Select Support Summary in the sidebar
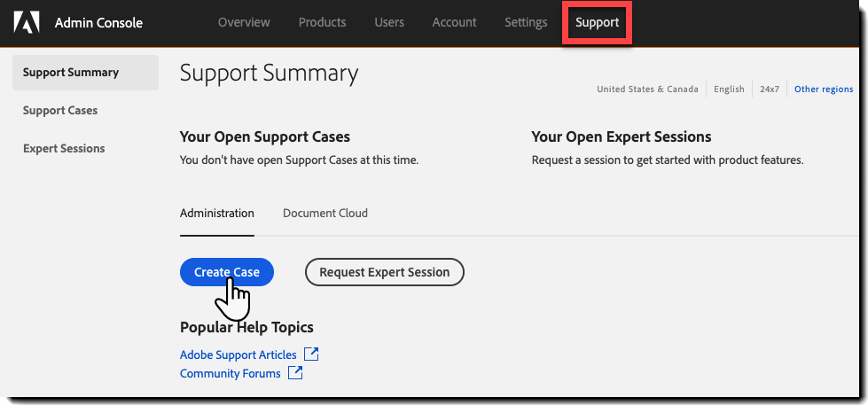 click(x=71, y=73)
